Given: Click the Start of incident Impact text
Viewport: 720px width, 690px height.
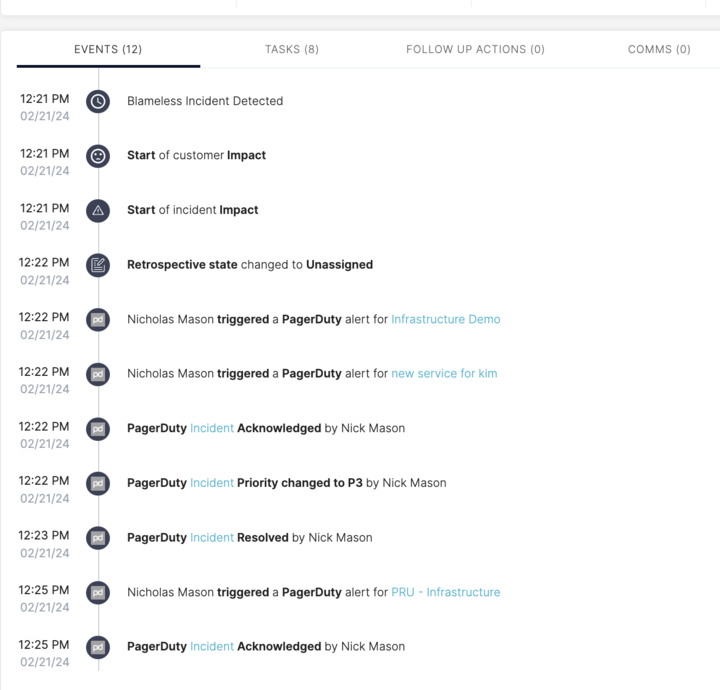Looking at the screenshot, I should coord(192,210).
